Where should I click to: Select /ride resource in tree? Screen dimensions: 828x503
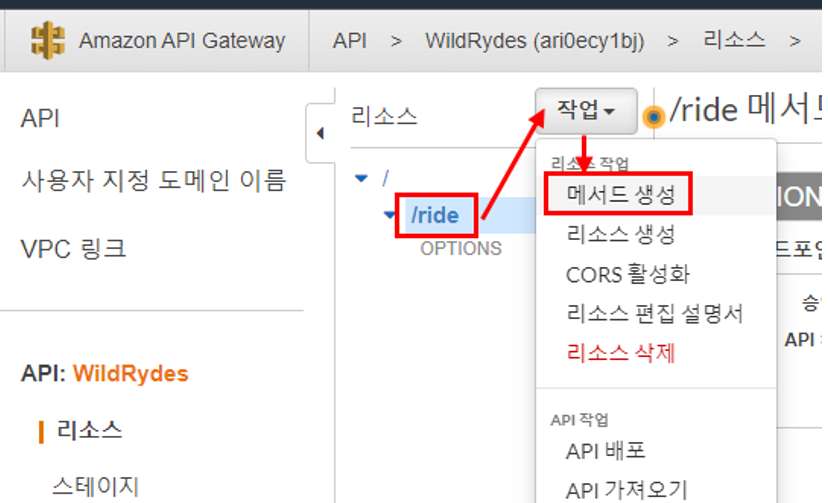click(x=435, y=215)
